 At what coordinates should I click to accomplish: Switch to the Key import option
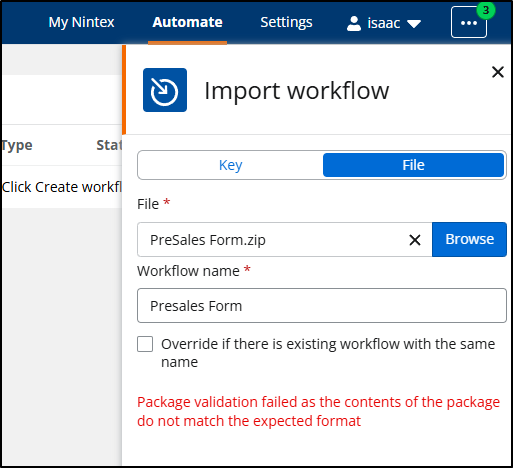(230, 165)
